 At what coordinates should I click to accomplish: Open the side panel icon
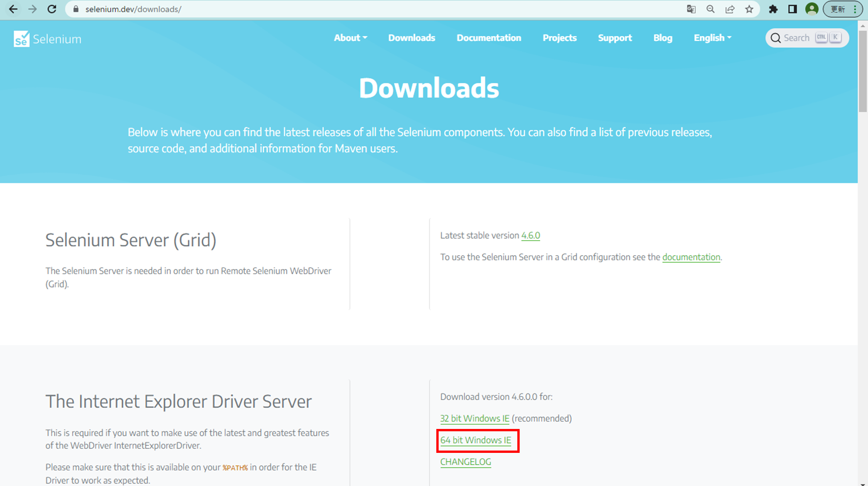click(x=792, y=9)
